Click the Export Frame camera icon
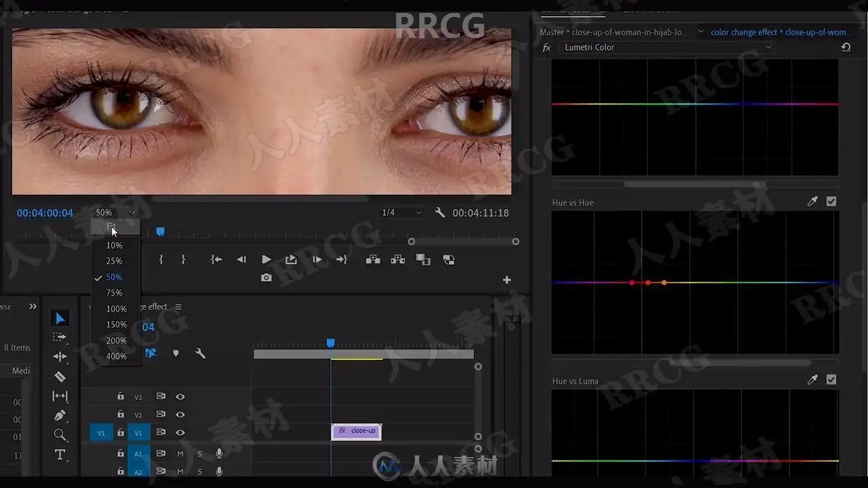This screenshot has height=488, width=868. point(267,278)
